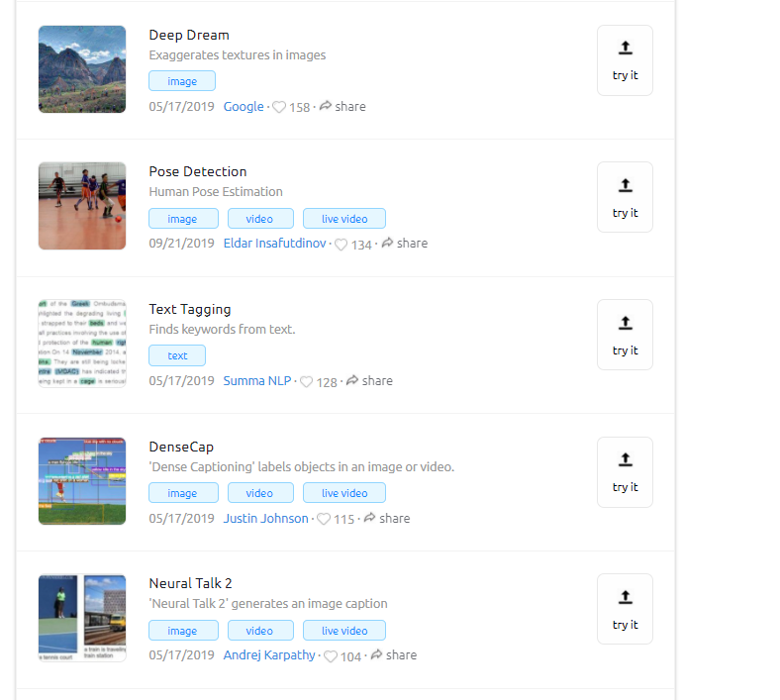
Task: Click the DenseCap bounding-box thumbnail
Action: pyautogui.click(x=82, y=480)
